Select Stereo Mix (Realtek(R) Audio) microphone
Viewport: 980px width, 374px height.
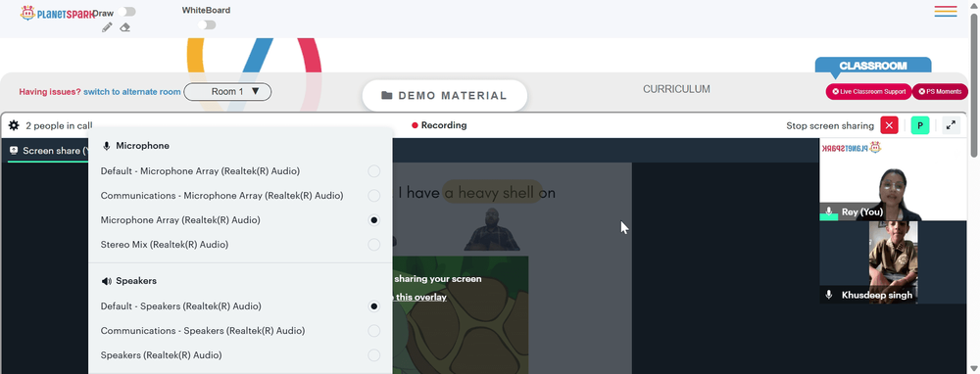(x=240, y=245)
